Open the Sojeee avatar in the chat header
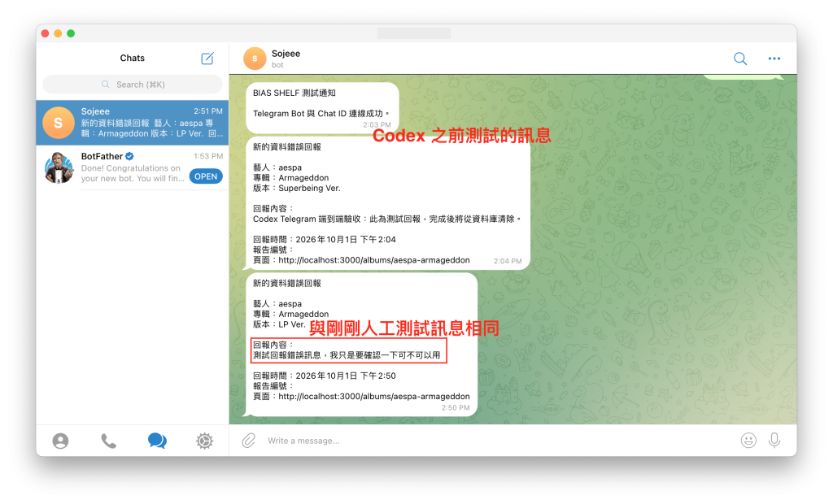Viewport: 833px width, 504px height. tap(255, 59)
